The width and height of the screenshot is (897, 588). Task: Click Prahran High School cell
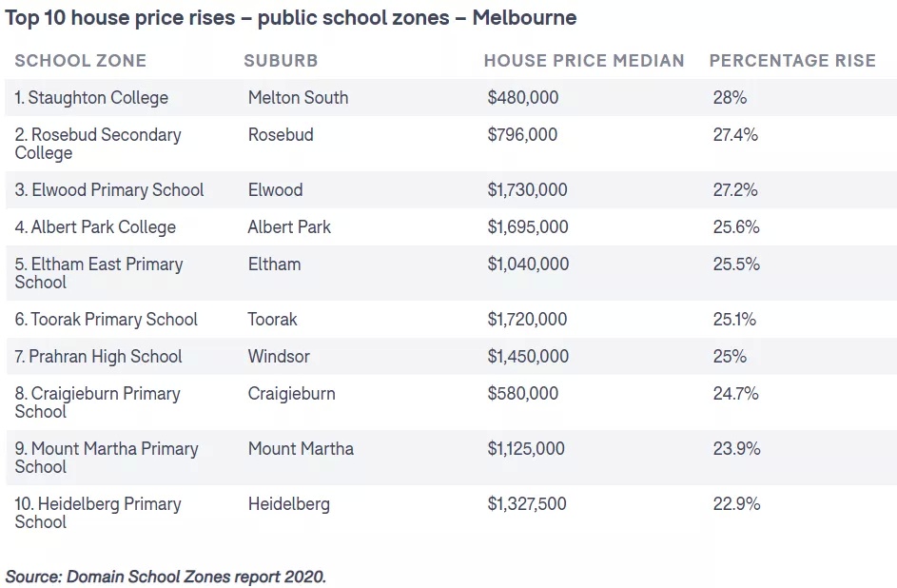(98, 357)
